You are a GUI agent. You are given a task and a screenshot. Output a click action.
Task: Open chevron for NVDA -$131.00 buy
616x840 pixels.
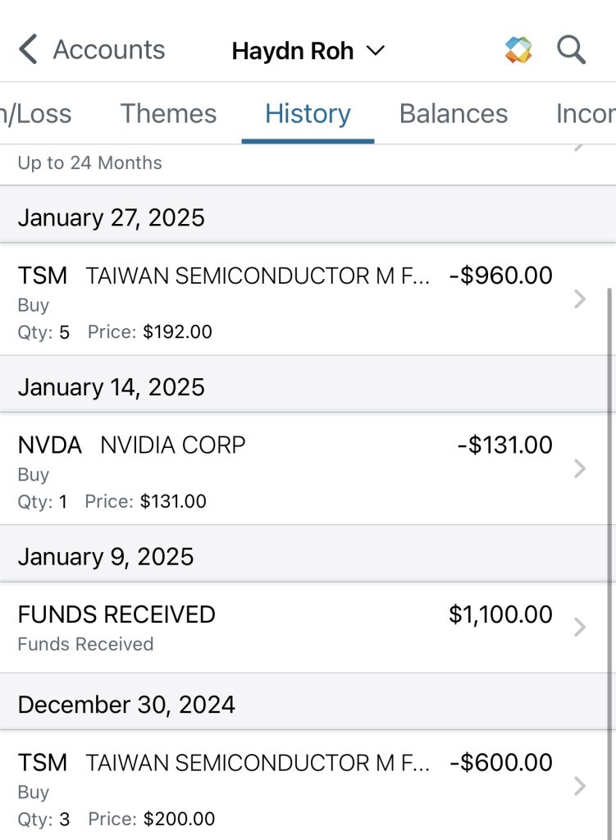click(580, 468)
